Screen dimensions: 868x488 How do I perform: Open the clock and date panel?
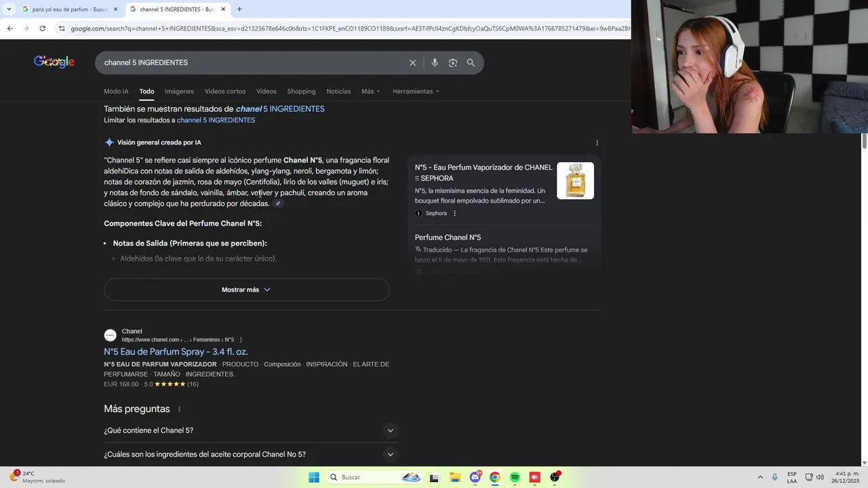pyautogui.click(x=845, y=477)
